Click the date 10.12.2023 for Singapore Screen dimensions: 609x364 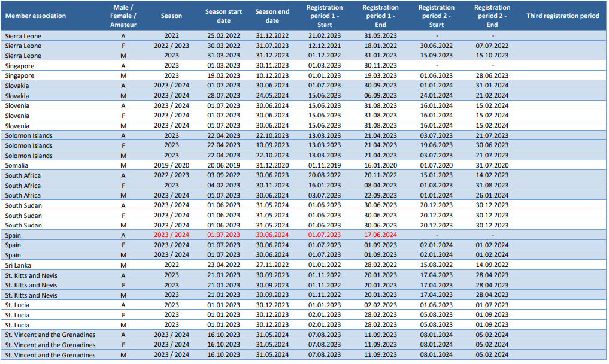272,76
